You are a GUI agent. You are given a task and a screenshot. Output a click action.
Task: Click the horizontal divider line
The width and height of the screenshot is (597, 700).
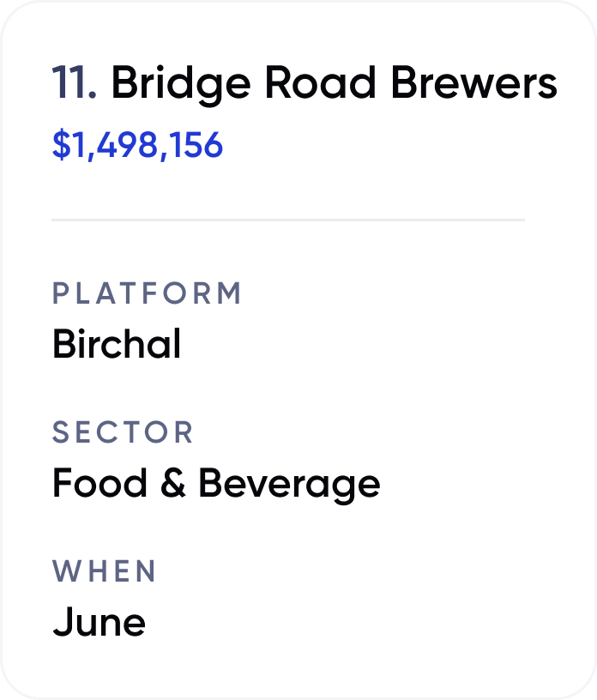point(288,220)
